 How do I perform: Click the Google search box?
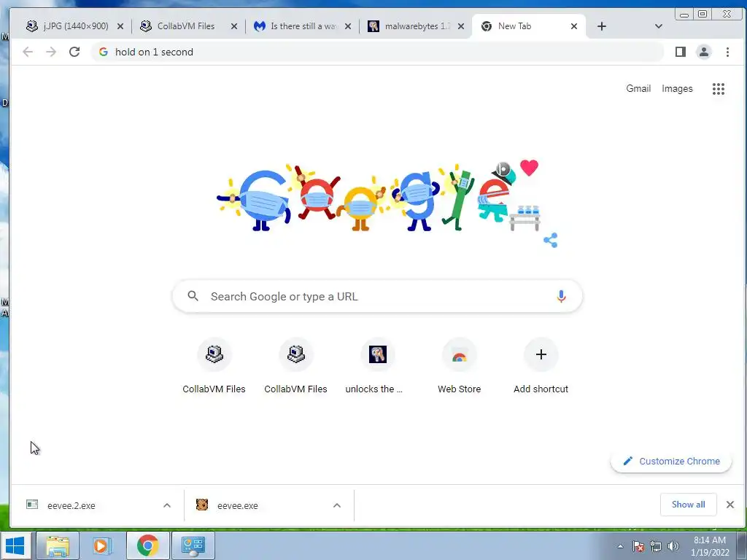click(x=377, y=296)
